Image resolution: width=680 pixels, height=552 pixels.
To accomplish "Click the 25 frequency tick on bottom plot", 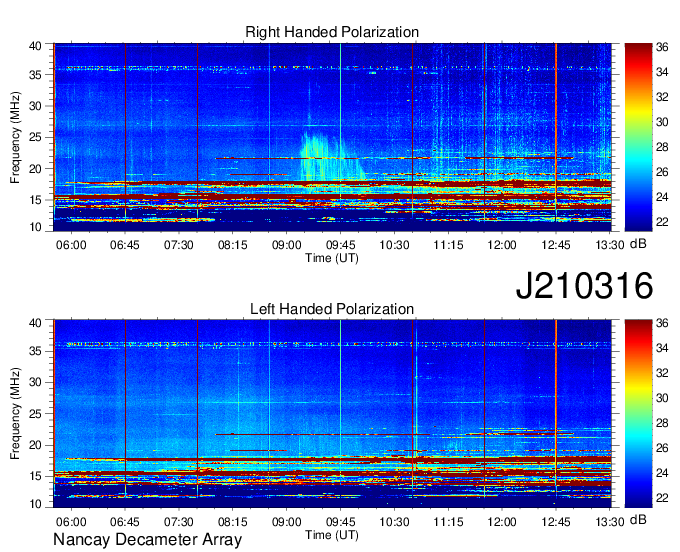I will pos(35,414).
